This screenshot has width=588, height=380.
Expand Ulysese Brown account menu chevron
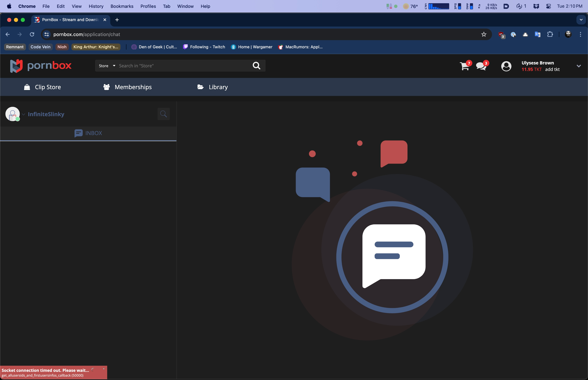click(578, 66)
